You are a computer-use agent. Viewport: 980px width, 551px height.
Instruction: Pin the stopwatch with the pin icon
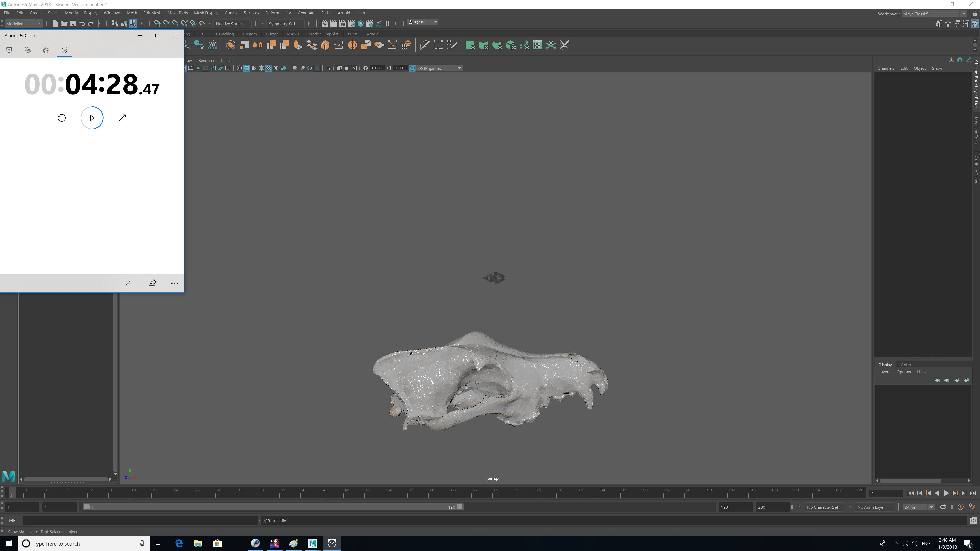point(127,283)
